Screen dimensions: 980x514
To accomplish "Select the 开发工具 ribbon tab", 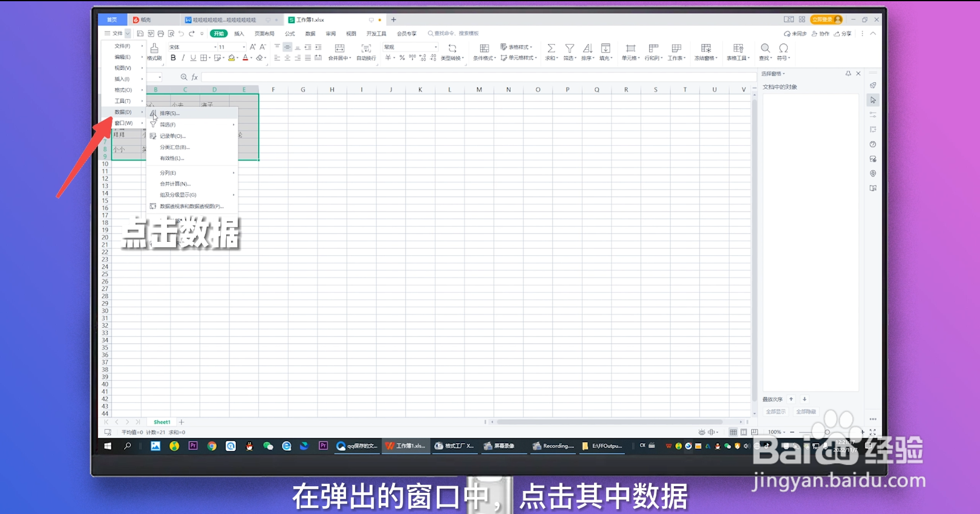I will tap(376, 33).
